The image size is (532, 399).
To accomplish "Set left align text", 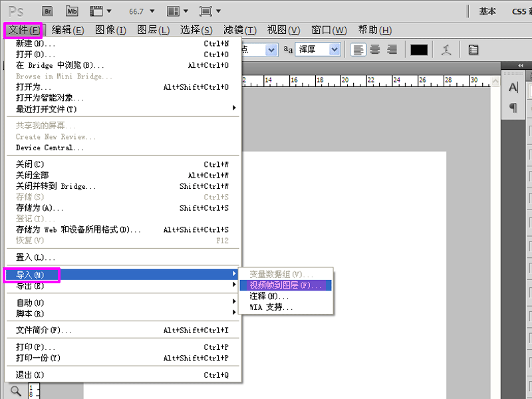I will (x=358, y=50).
